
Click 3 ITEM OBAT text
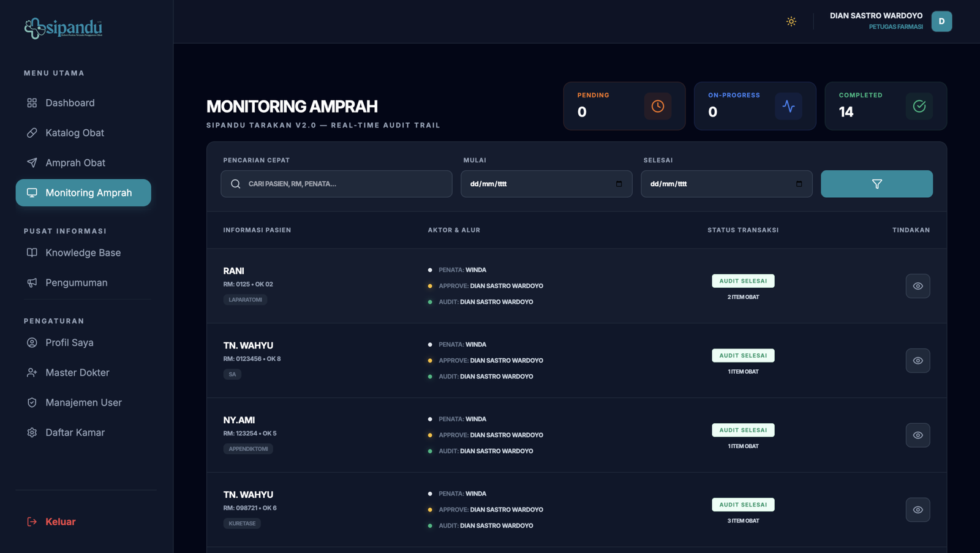(743, 522)
